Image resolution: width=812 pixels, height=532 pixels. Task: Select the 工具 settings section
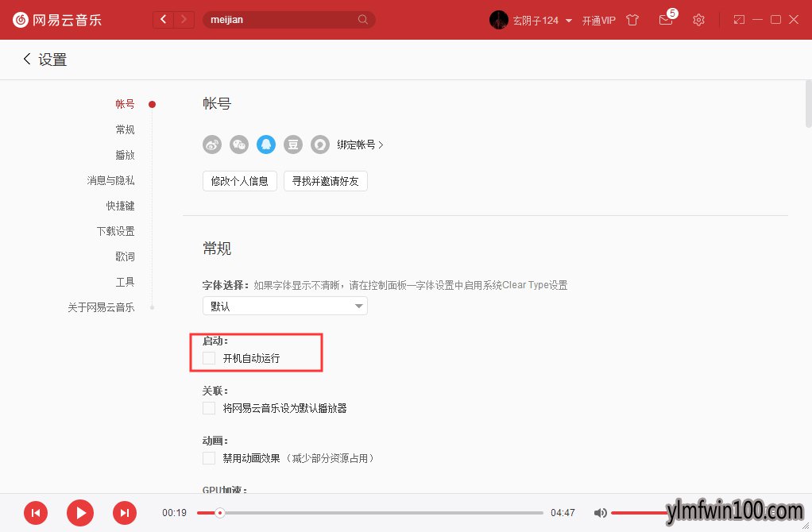[125, 282]
